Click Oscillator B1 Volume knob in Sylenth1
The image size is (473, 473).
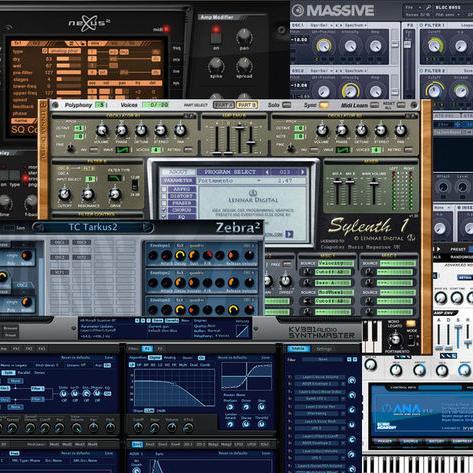pyautogui.click(x=322, y=131)
